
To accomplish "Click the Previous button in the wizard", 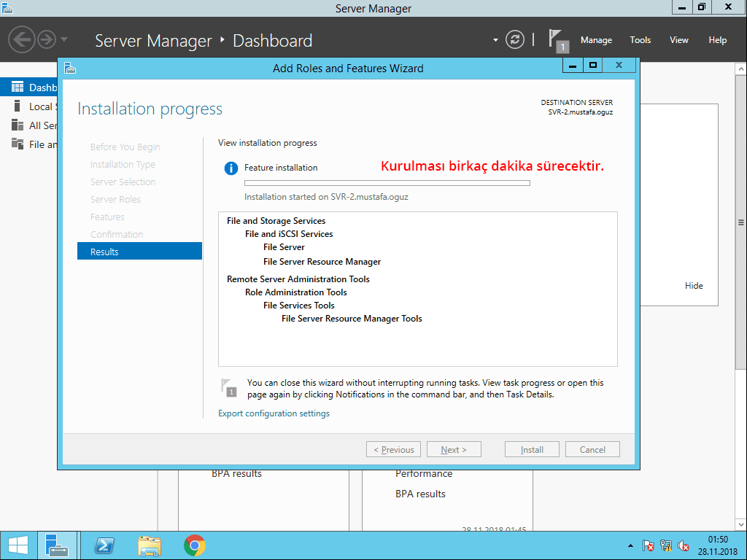I will tap(393, 448).
